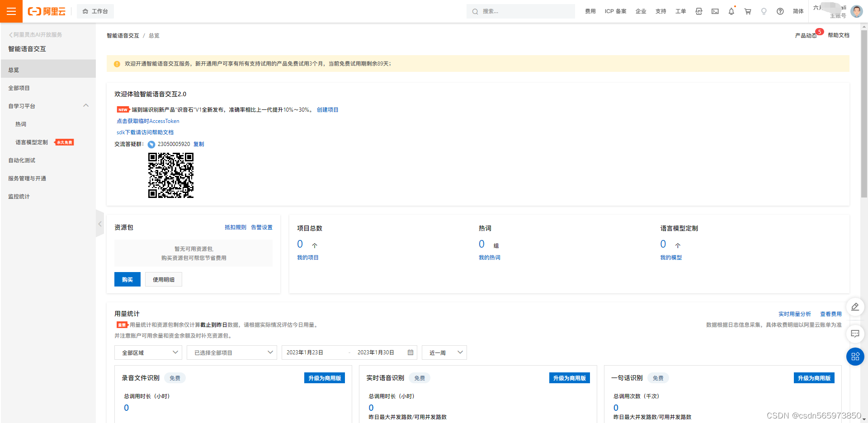Focus the top search box

[x=521, y=11]
